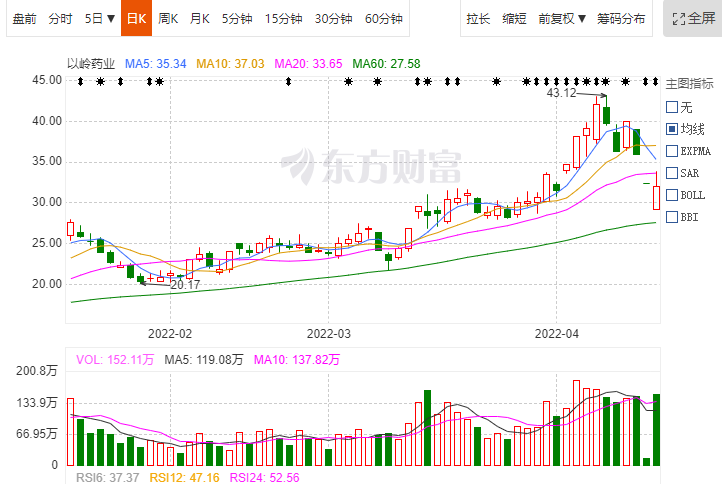Click the 43.12 high price label
The image size is (722, 484).
[562, 93]
